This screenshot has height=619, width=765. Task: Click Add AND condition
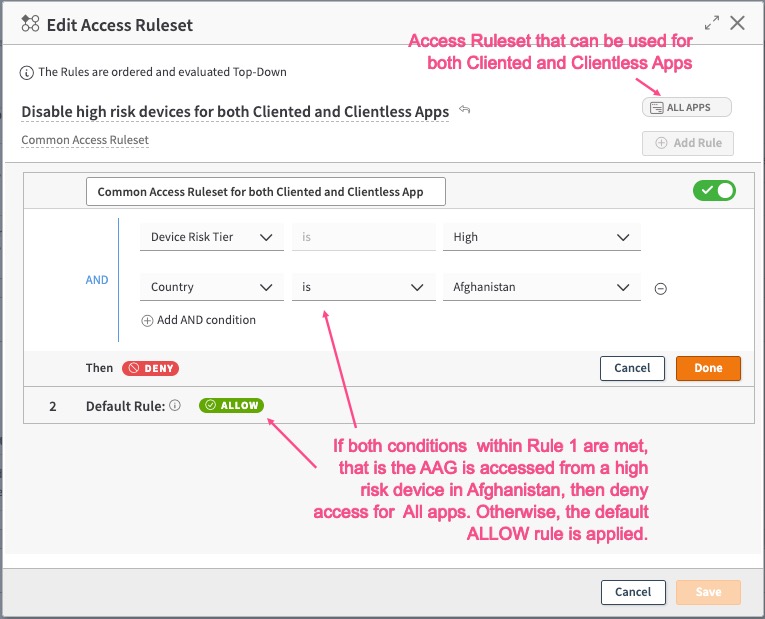coord(199,320)
